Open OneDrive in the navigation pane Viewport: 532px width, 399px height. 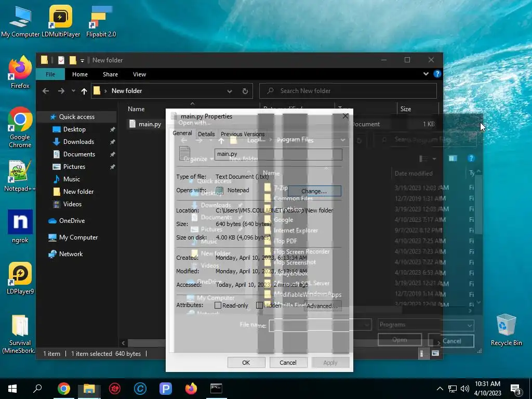pos(72,220)
